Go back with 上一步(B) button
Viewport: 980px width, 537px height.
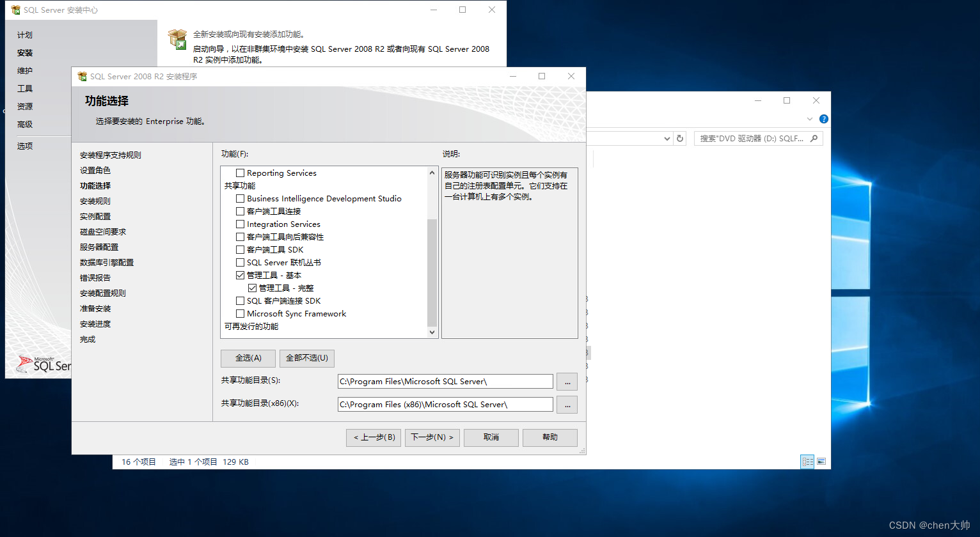coord(374,437)
